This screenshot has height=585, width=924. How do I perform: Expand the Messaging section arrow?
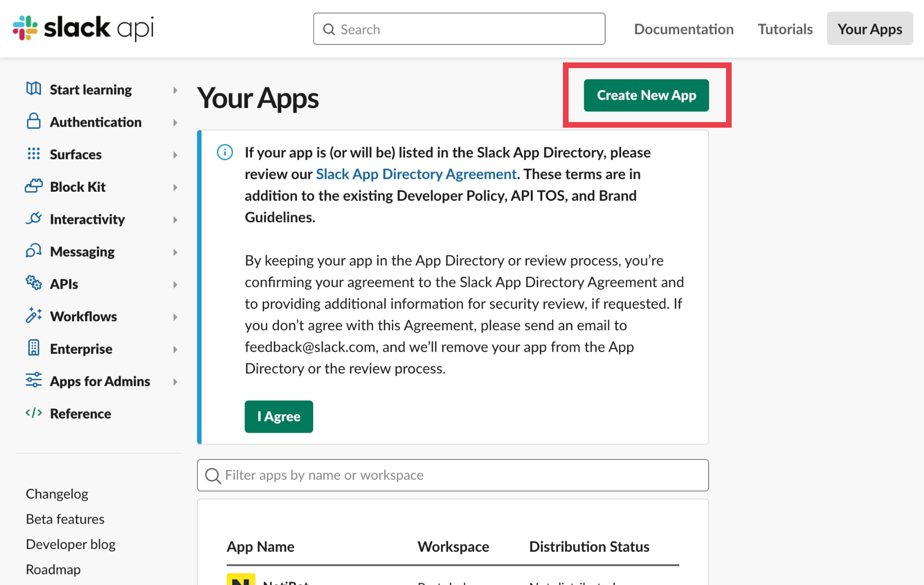[x=175, y=252]
